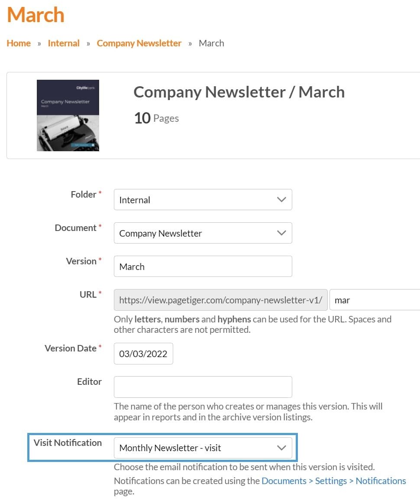Open the Home breadcrumb link
Screen dimensions: 420x504
[x=19, y=43]
